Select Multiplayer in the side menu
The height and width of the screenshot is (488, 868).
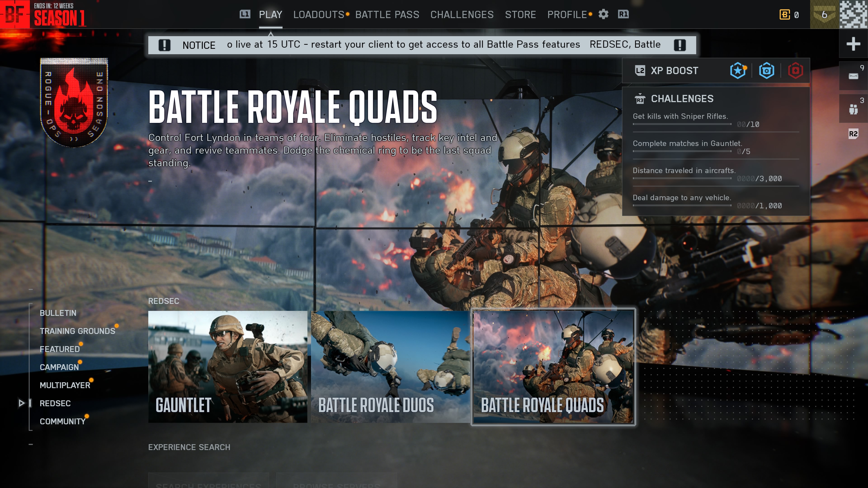(x=65, y=385)
